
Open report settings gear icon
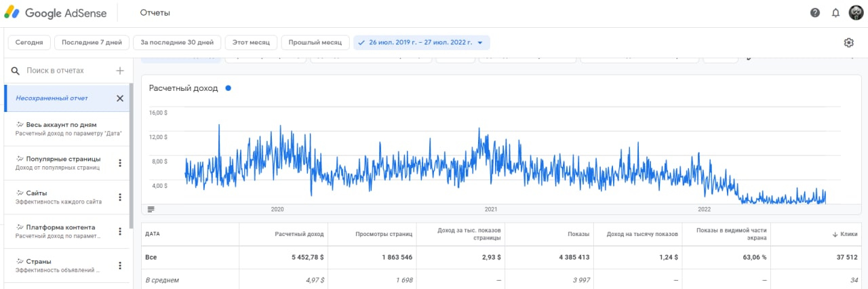[x=848, y=43]
